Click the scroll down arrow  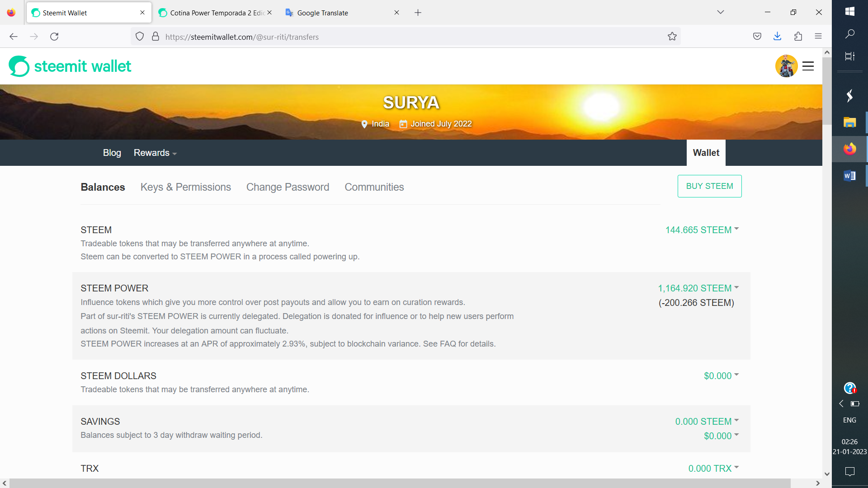(827, 474)
